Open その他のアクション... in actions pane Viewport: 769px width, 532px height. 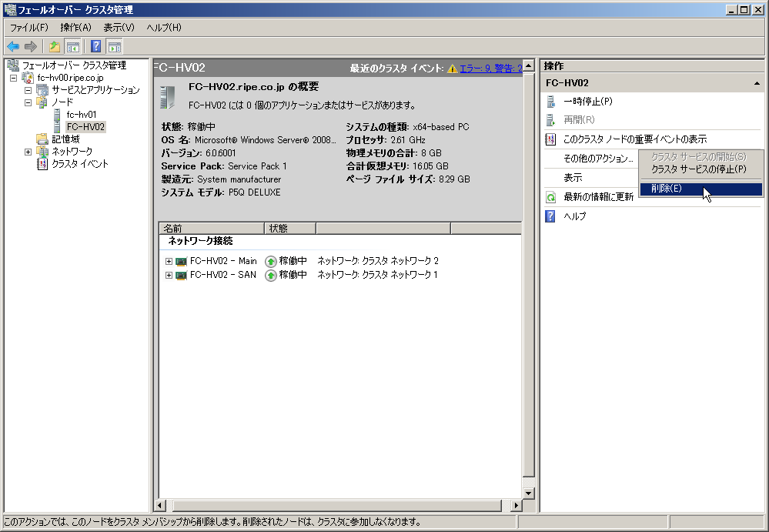pos(598,159)
